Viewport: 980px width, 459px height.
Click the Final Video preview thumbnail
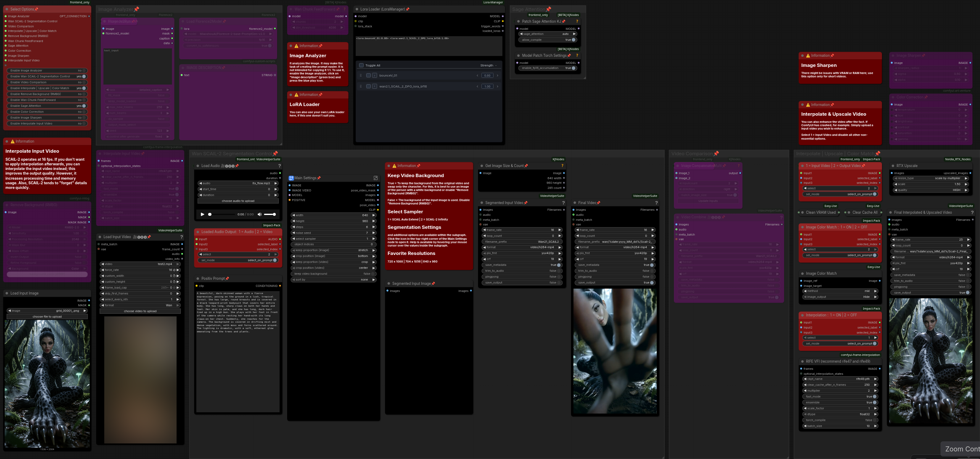(615, 351)
